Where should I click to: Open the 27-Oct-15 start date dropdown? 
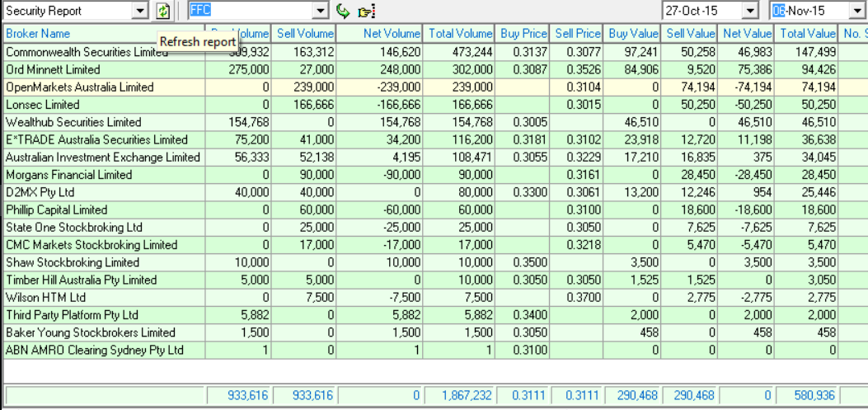pos(750,11)
